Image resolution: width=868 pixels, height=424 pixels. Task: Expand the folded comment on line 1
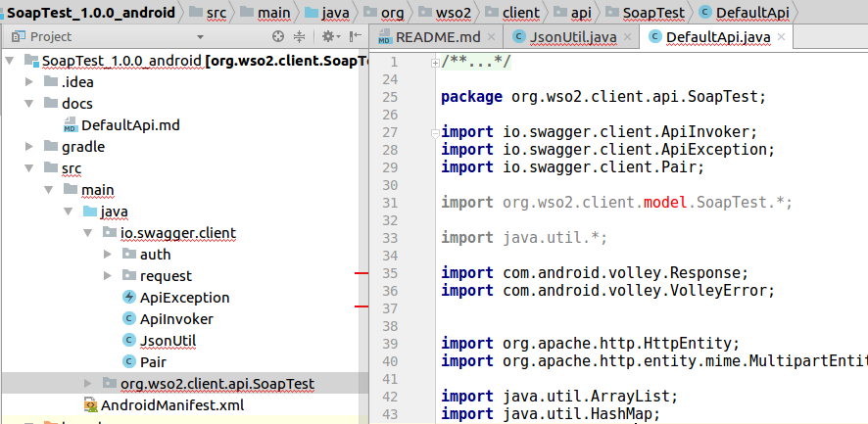point(435,63)
